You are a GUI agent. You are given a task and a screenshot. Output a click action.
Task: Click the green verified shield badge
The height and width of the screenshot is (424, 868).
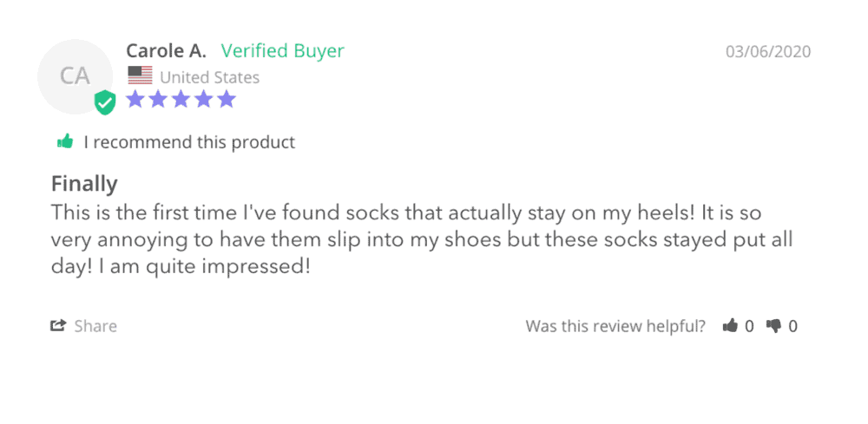[x=105, y=102]
